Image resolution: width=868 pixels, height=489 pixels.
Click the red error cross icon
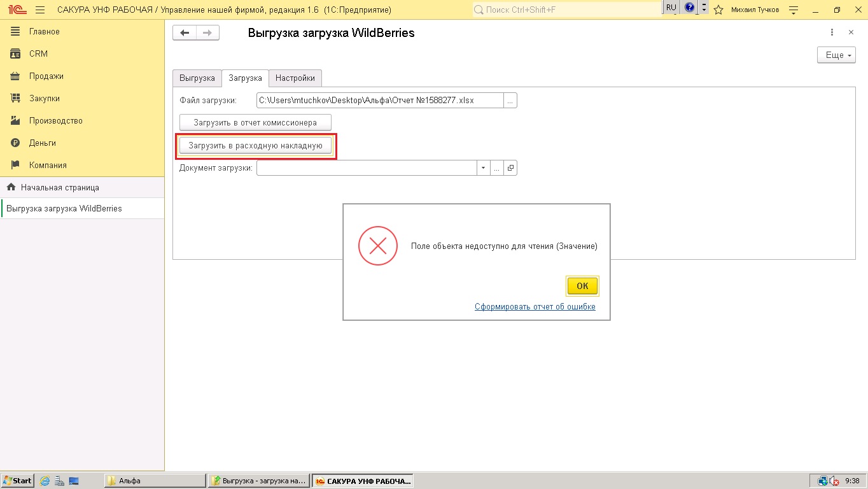point(378,246)
